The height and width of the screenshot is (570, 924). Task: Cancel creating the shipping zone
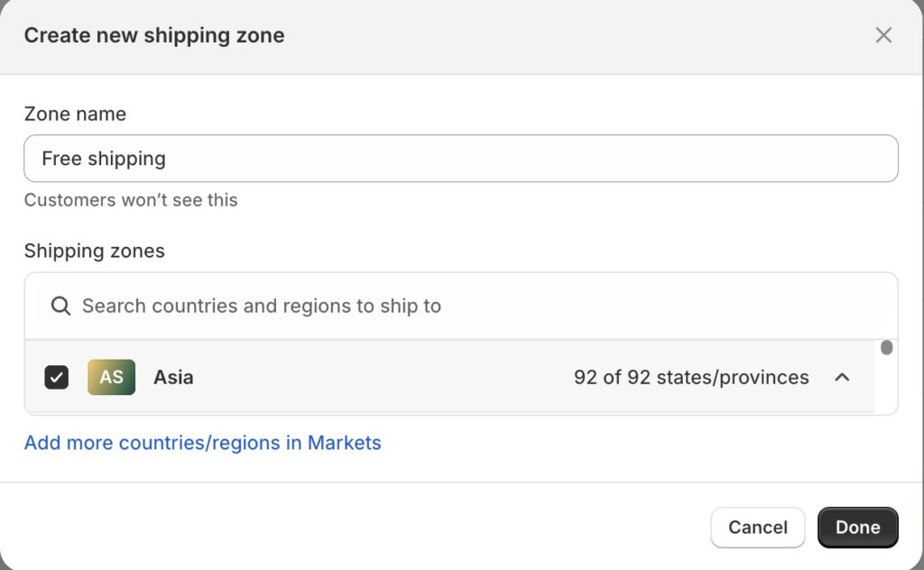point(757,528)
